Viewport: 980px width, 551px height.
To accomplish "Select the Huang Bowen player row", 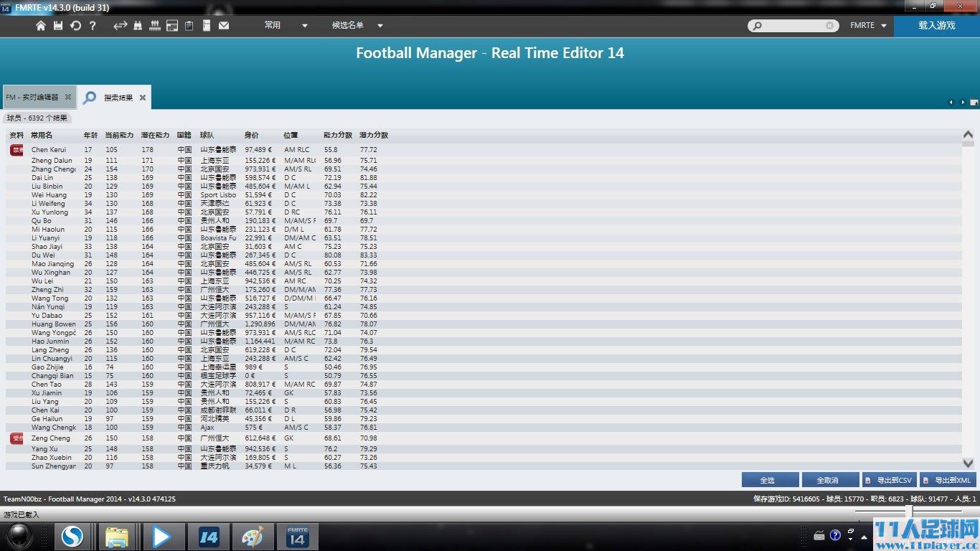I will coord(484,324).
